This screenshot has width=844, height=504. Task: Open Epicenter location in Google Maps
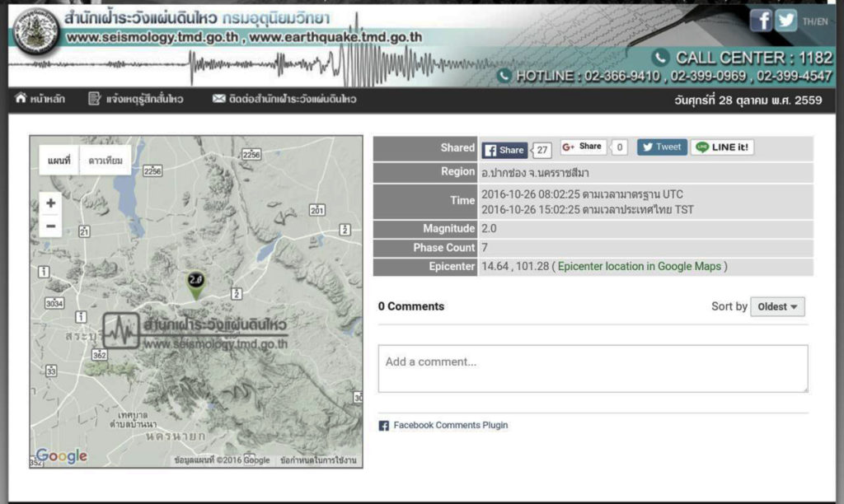639,266
